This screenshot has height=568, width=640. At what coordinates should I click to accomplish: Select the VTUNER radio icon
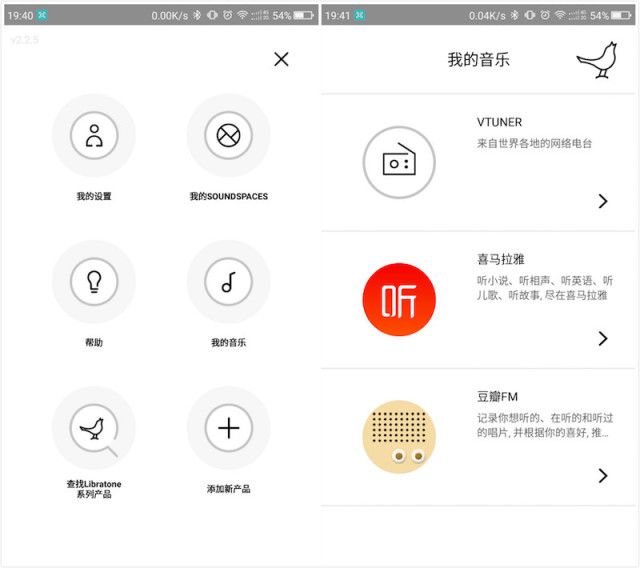[x=399, y=162]
